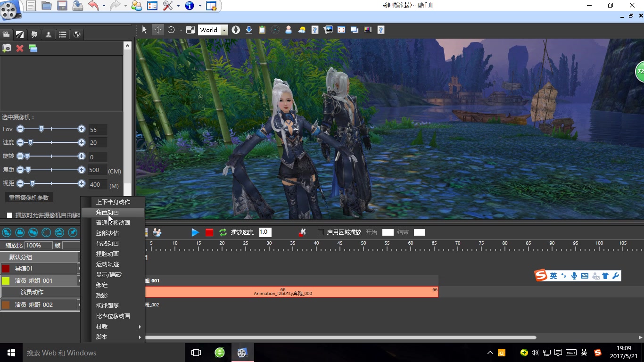
Task: Click the round camera icon above the track list
Action: tap(20, 232)
